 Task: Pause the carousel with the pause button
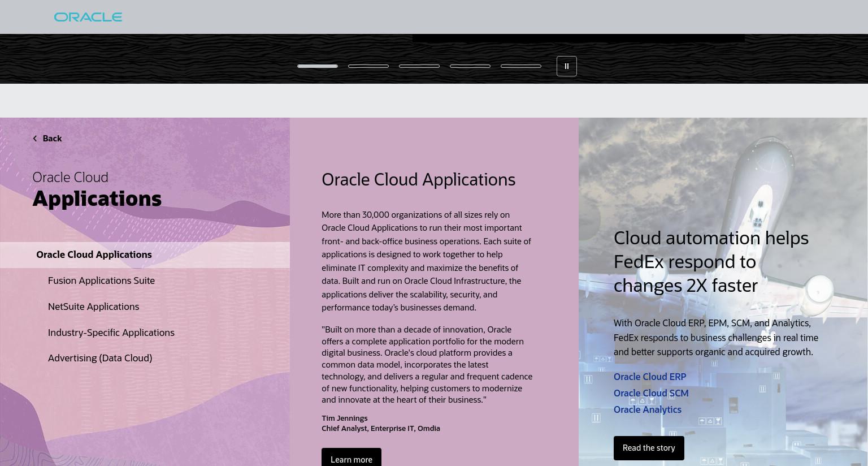(567, 66)
